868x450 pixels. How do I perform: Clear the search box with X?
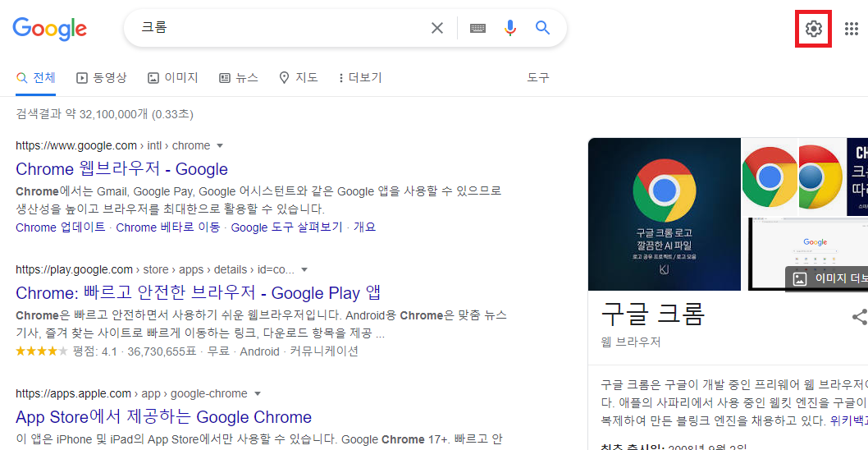437,28
